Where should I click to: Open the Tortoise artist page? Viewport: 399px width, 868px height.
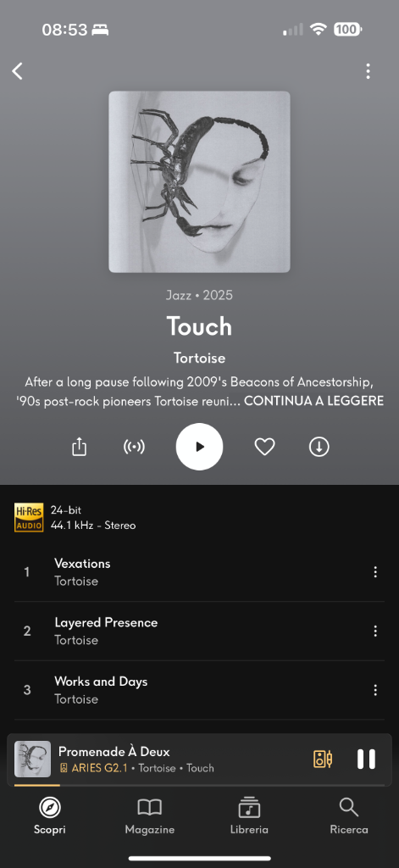(x=199, y=359)
